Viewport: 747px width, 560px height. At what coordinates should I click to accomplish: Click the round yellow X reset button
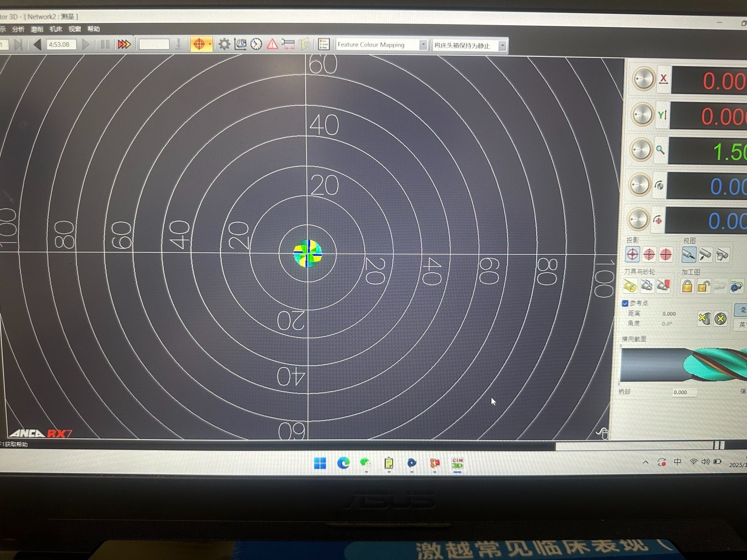[x=720, y=319]
